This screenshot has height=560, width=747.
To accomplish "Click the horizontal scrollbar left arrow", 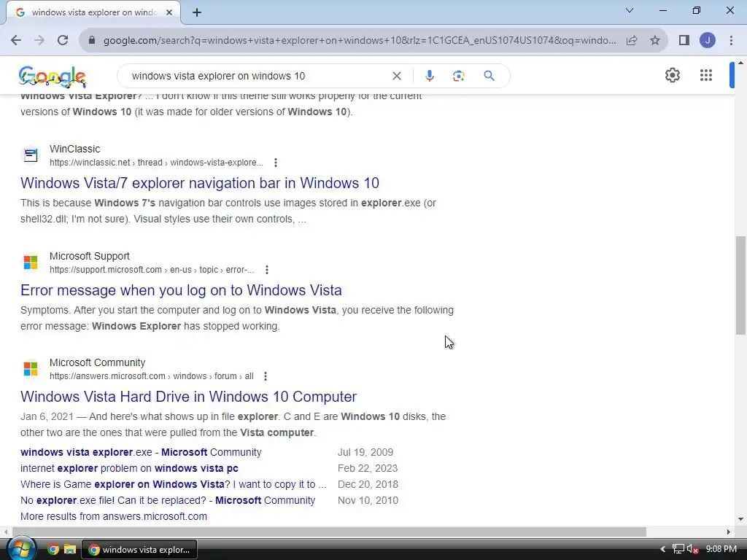I will [6, 532].
